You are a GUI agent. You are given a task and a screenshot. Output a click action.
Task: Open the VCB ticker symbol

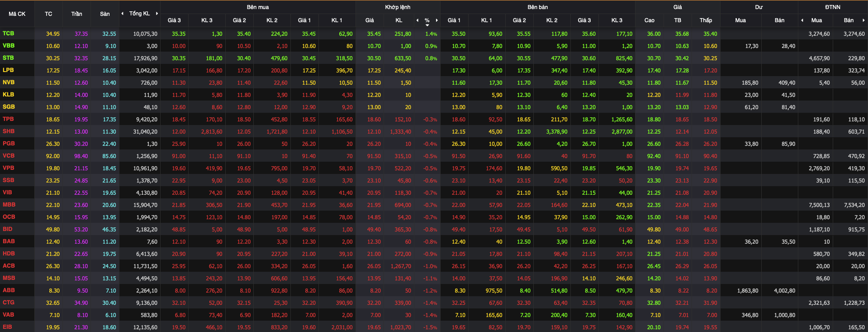pos(9,156)
